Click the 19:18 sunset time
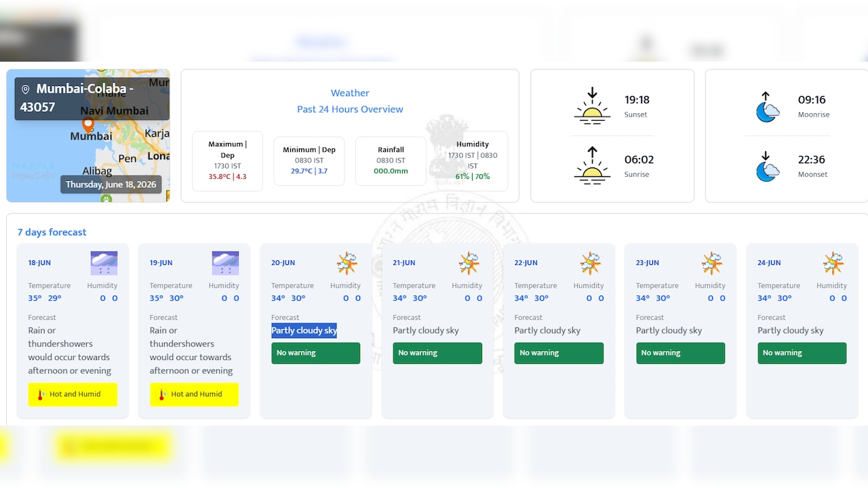This screenshot has width=868, height=488. coord(637,100)
